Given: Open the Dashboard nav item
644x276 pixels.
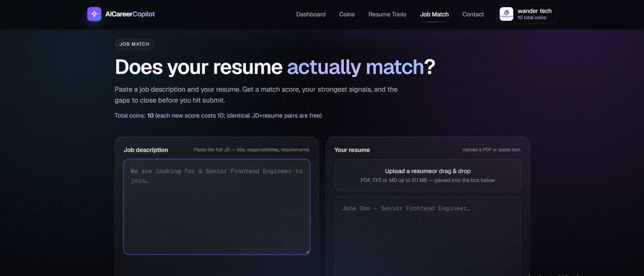Looking at the screenshot, I should (311, 14).
